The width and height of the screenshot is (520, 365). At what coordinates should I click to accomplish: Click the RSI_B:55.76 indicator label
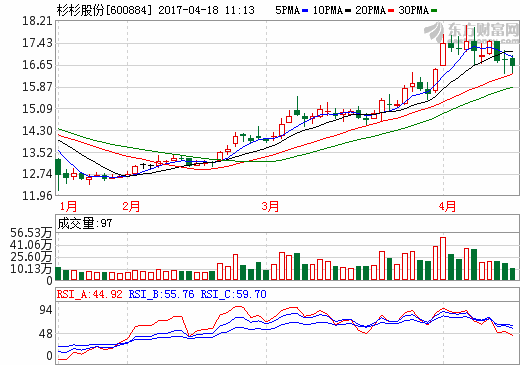pos(161,294)
